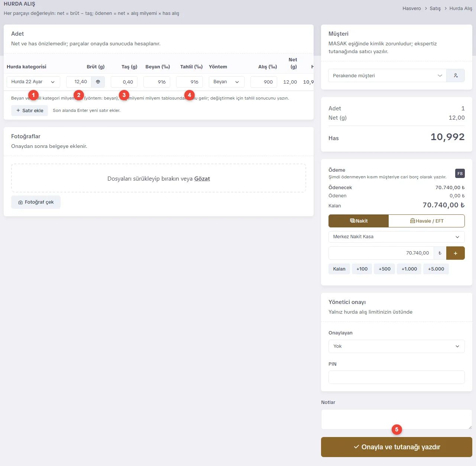This screenshot has width=476, height=466.
Task: Go to Satış in the breadcrumb
Action: (435, 8)
